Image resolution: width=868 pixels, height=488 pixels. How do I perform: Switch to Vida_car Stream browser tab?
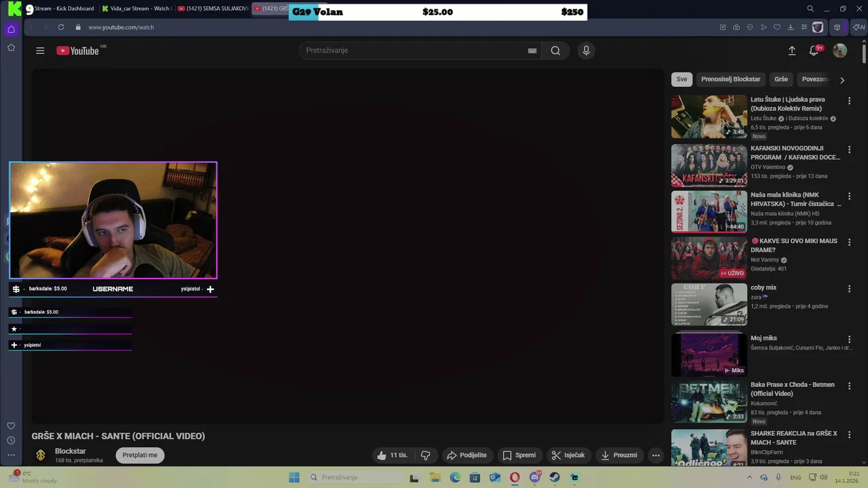(137, 9)
